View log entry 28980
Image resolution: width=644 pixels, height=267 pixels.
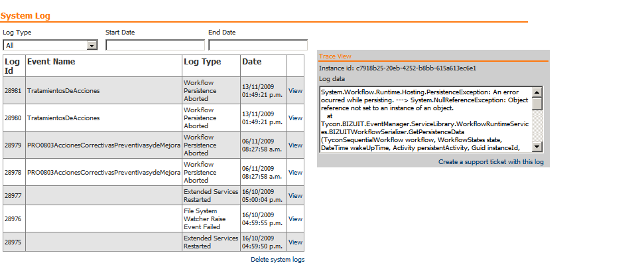point(295,118)
